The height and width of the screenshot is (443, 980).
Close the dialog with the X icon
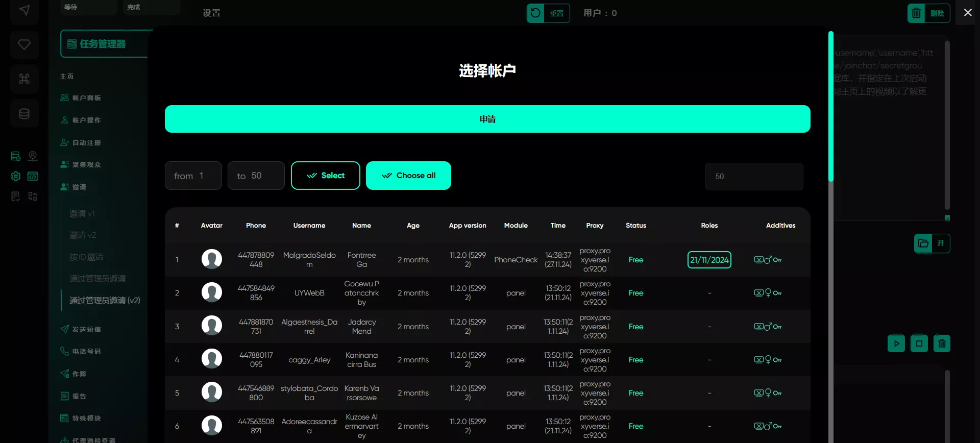tap(968, 12)
